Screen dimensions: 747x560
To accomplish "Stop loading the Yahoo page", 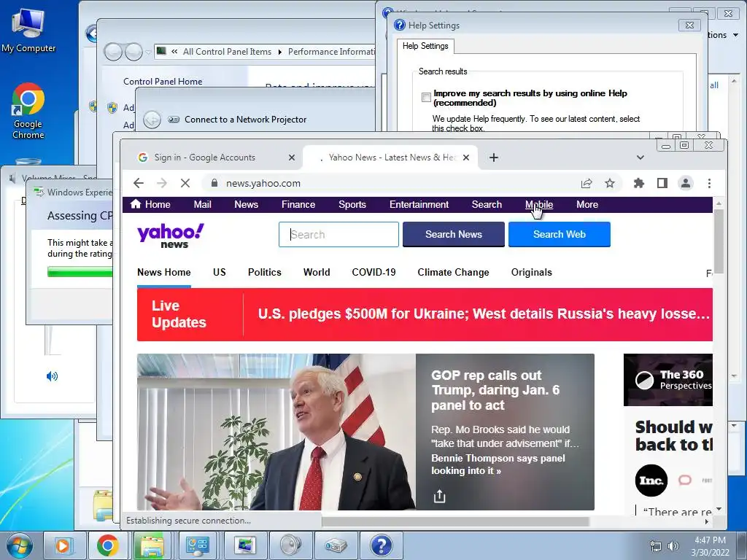I will coord(185,183).
